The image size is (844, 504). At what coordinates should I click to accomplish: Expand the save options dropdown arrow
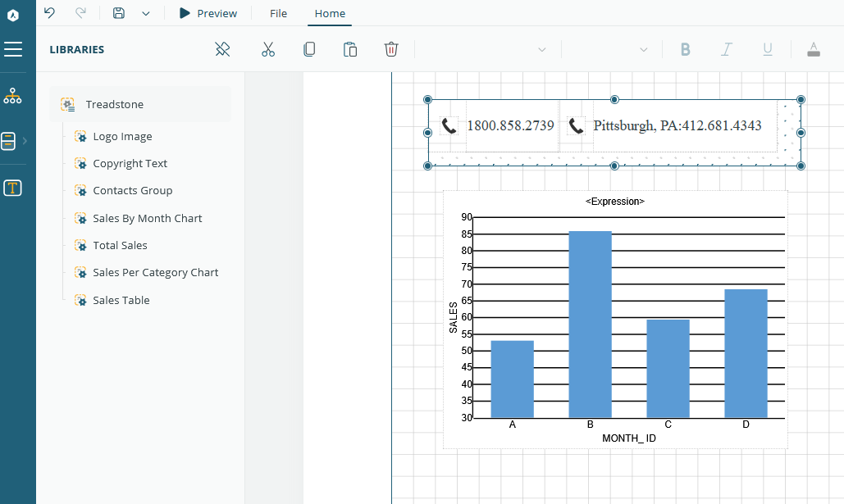[146, 13]
